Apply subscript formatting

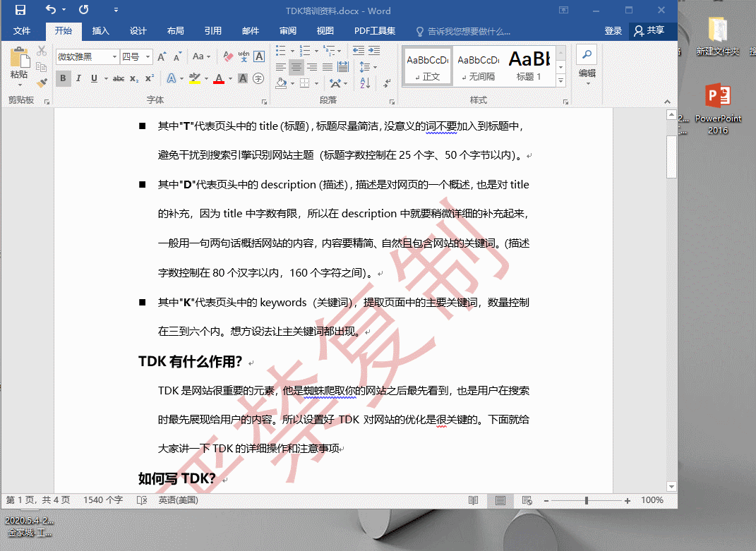(135, 78)
